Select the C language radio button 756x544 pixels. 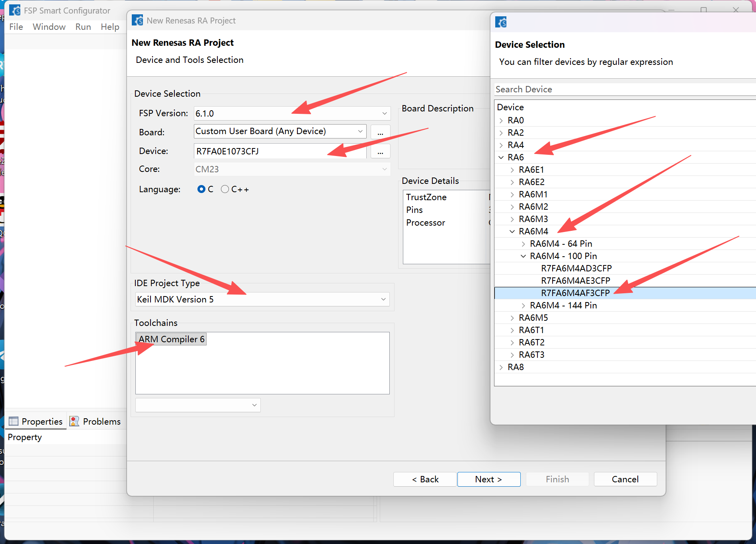[201, 189]
